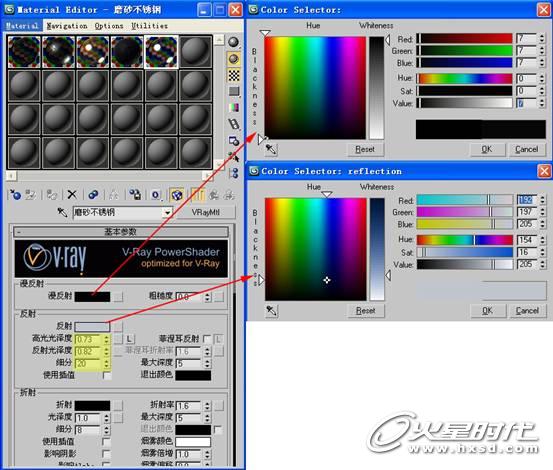The height and width of the screenshot is (470, 553).
Task: Toggle Show Map in Viewport cube icon
Action: (176, 195)
